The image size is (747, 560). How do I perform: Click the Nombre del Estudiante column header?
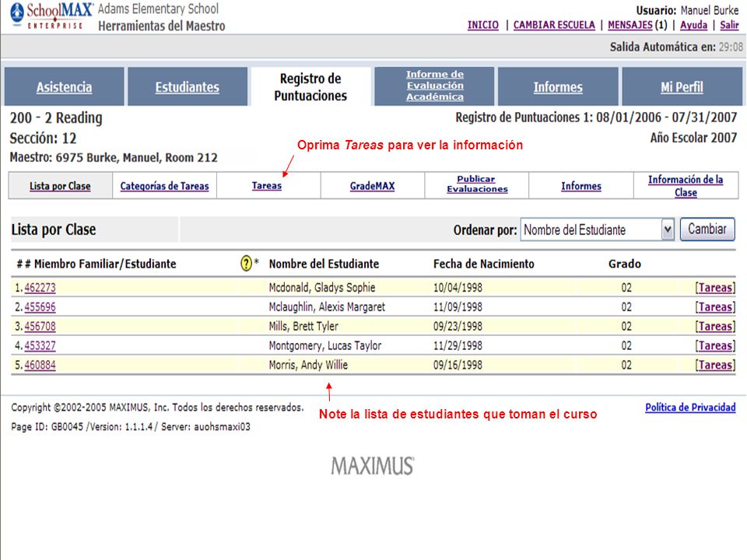click(x=324, y=264)
